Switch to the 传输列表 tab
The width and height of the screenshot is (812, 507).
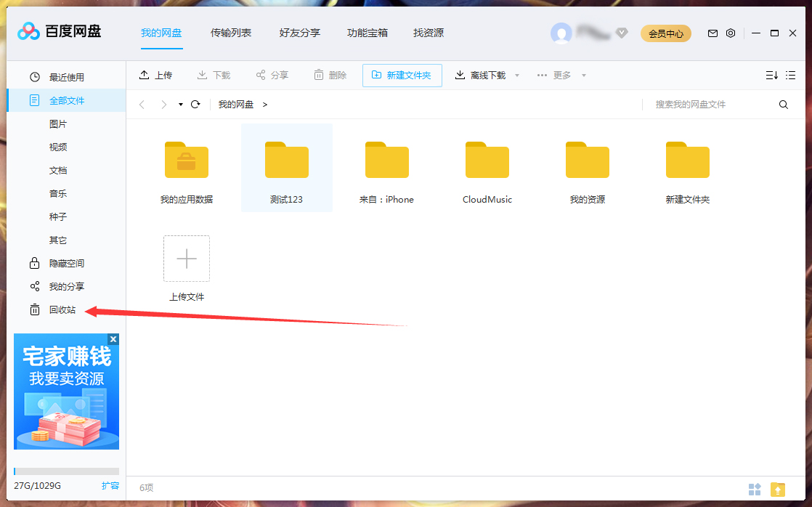click(231, 33)
